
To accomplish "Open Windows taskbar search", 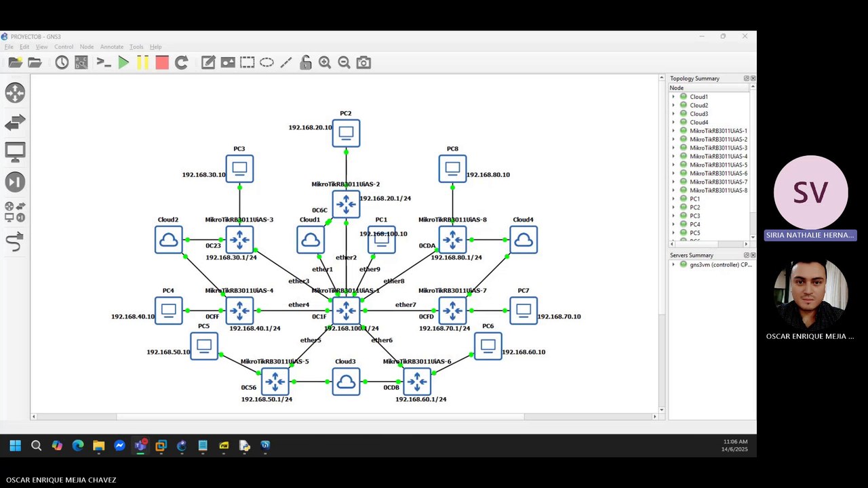I will click(36, 445).
